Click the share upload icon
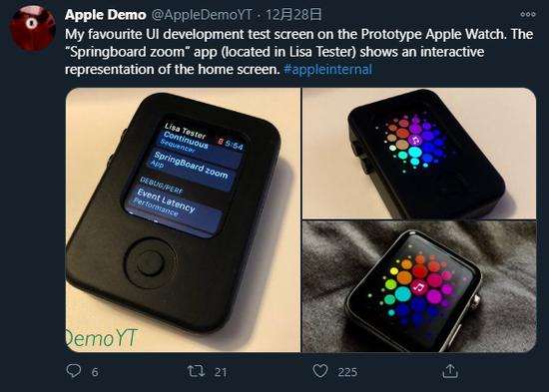The height and width of the screenshot is (392, 549). pos(450,371)
